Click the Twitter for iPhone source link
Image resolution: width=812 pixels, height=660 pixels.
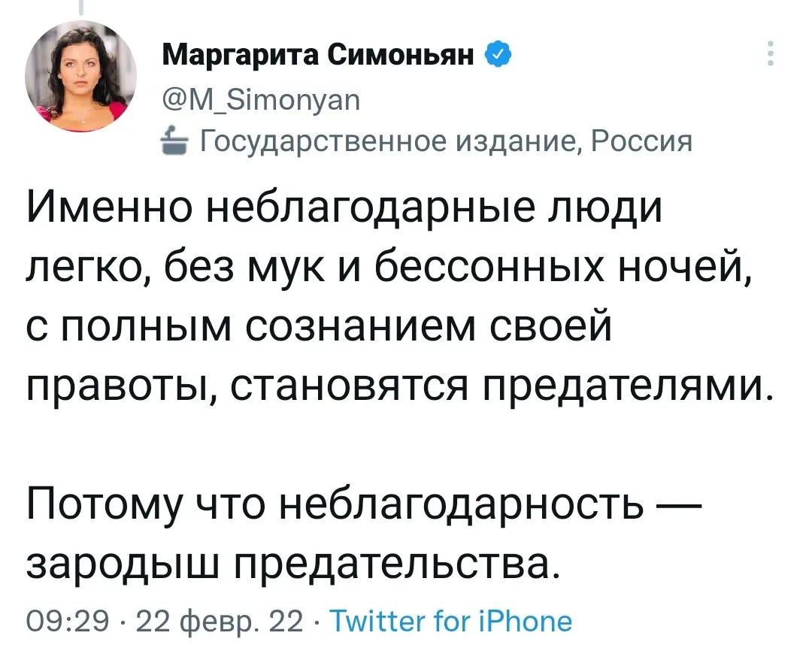pos(451,621)
